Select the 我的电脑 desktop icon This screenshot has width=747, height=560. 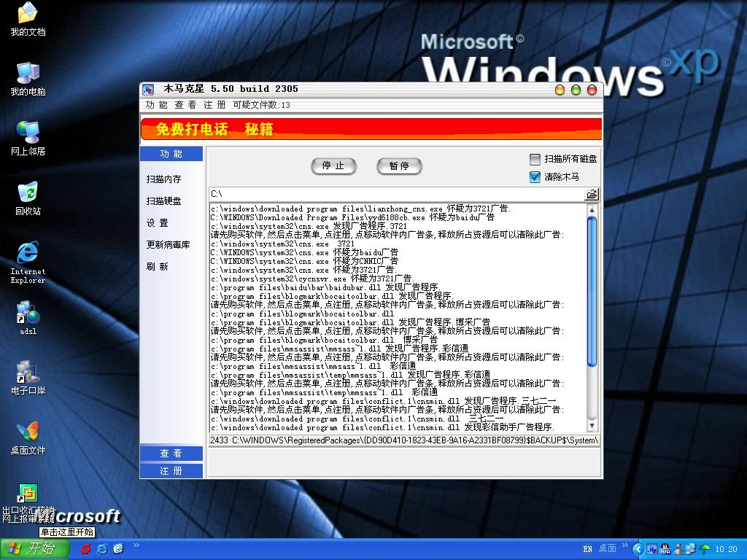point(28,79)
